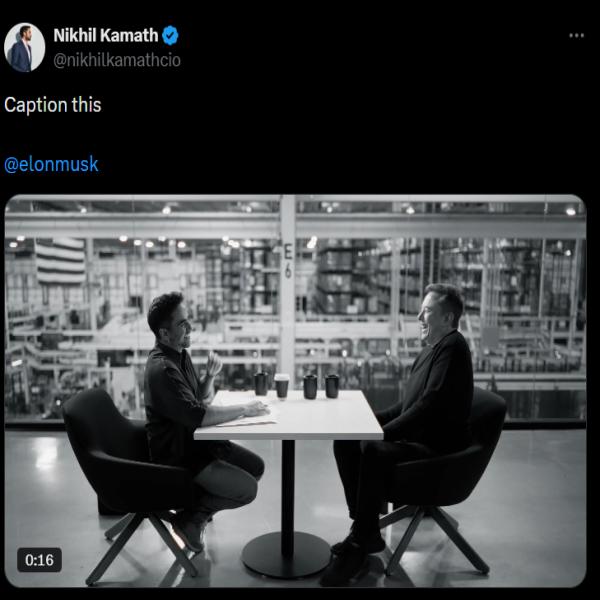Viewport: 600px width, 600px height.
Task: Click the coffee cups on the video table
Action: 297,386
